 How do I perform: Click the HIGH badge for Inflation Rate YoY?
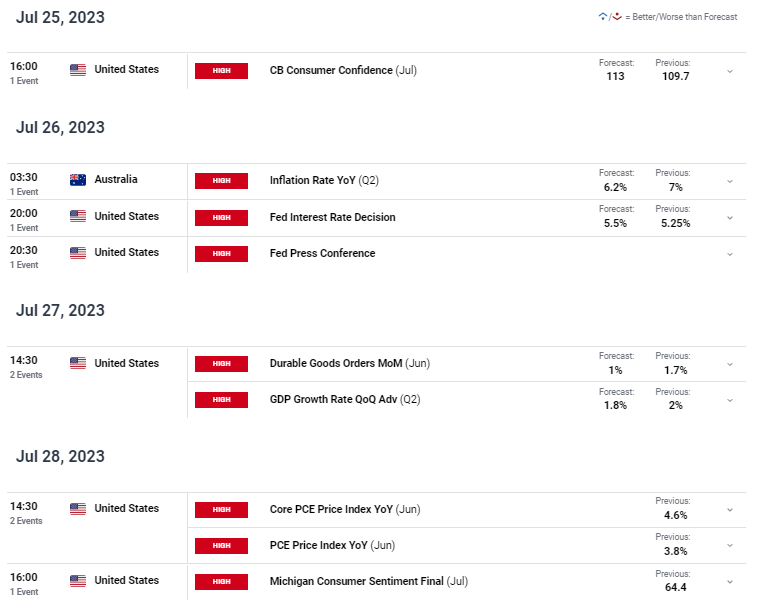(221, 181)
